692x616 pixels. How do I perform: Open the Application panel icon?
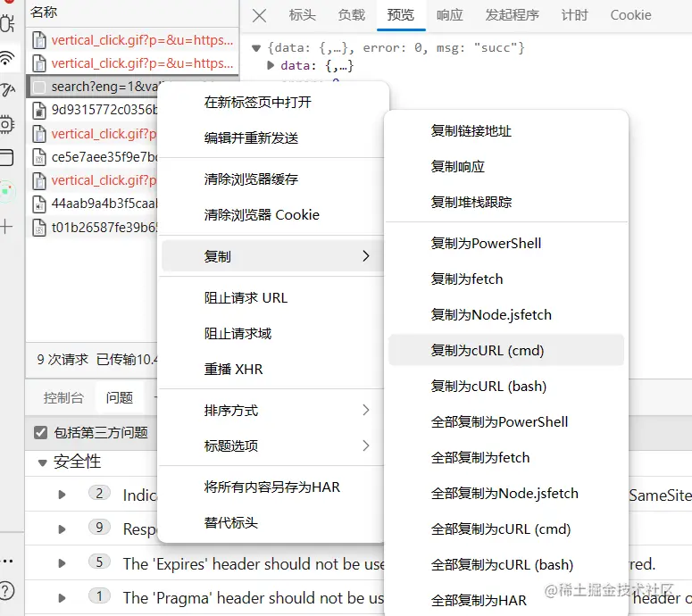7,157
